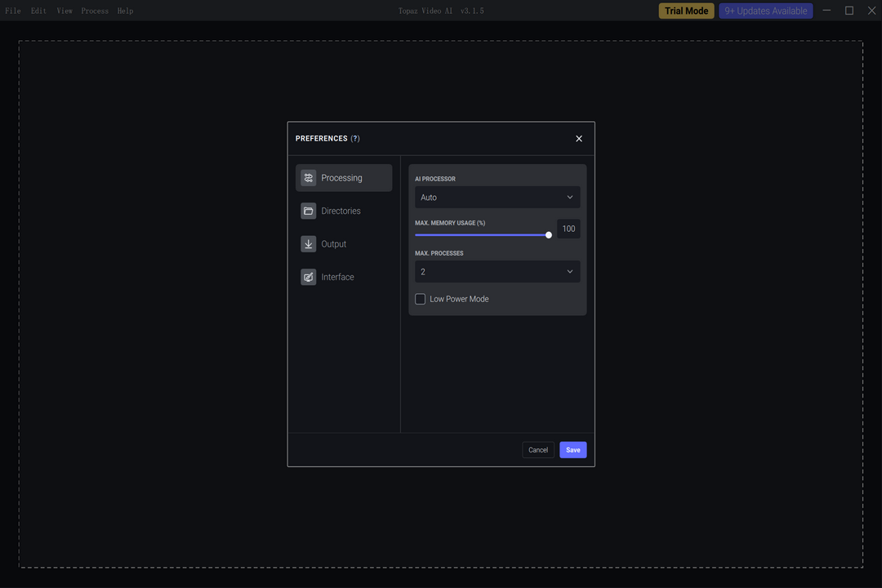
Task: Expand the Max Processes dropdown
Action: pyautogui.click(x=497, y=271)
